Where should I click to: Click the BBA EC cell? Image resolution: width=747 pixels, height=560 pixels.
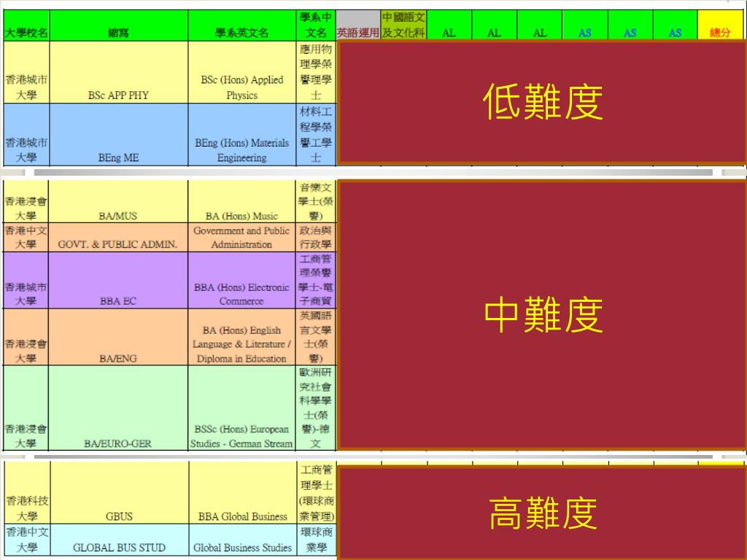tap(118, 280)
